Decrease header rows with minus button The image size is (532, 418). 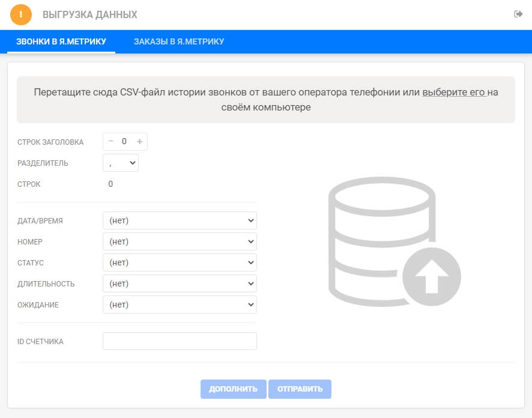tap(111, 142)
